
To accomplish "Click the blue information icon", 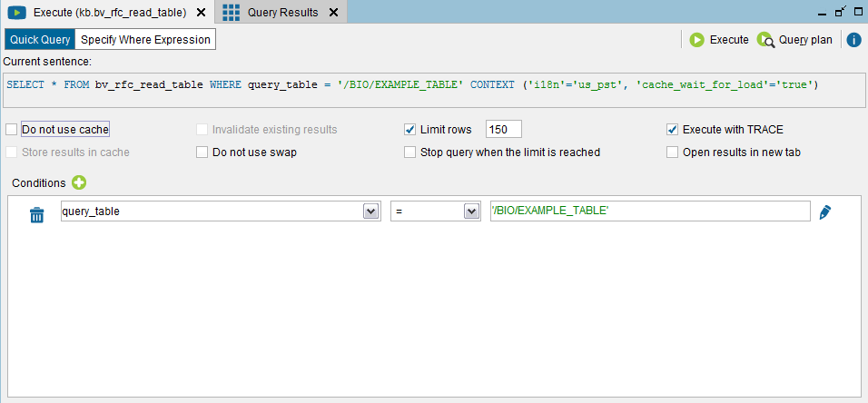I will (853, 40).
